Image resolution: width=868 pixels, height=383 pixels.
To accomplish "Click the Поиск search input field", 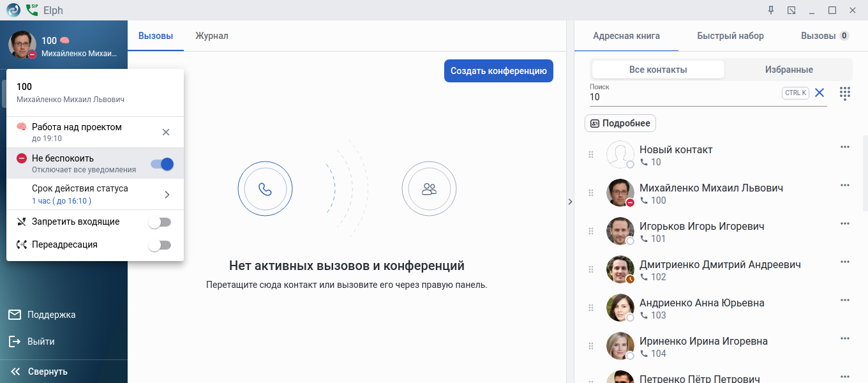I will (683, 97).
